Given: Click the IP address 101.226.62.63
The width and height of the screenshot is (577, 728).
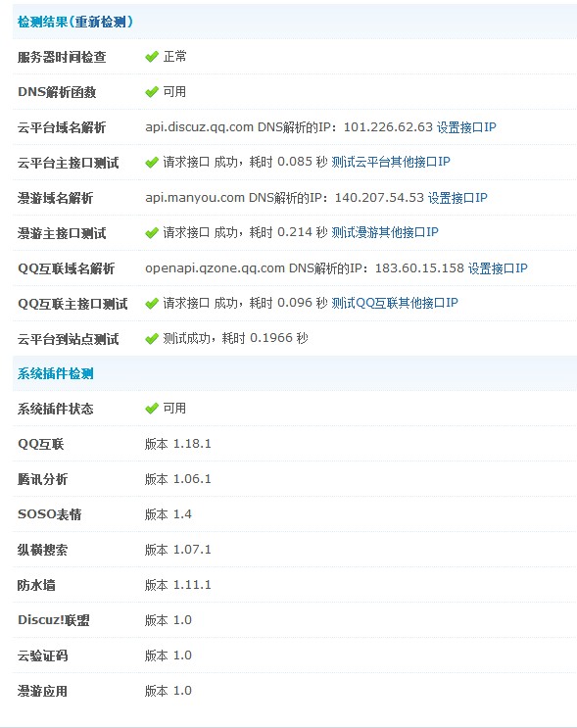Looking at the screenshot, I should 388,126.
